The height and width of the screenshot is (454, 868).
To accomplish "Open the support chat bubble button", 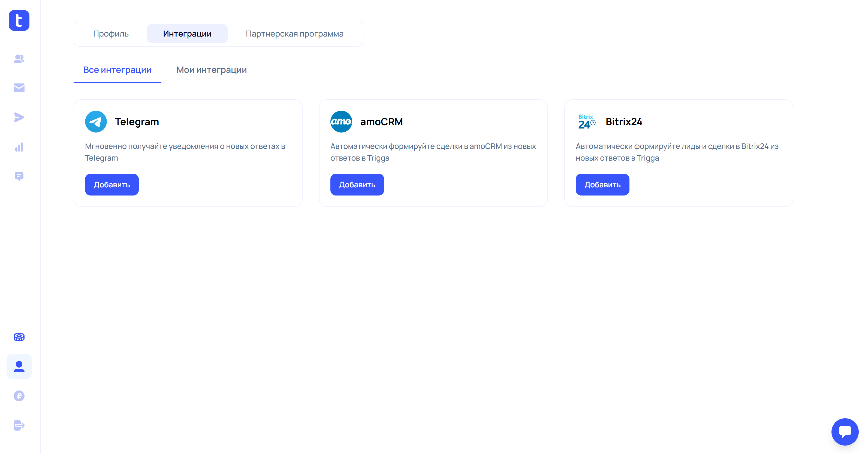I will click(844, 431).
